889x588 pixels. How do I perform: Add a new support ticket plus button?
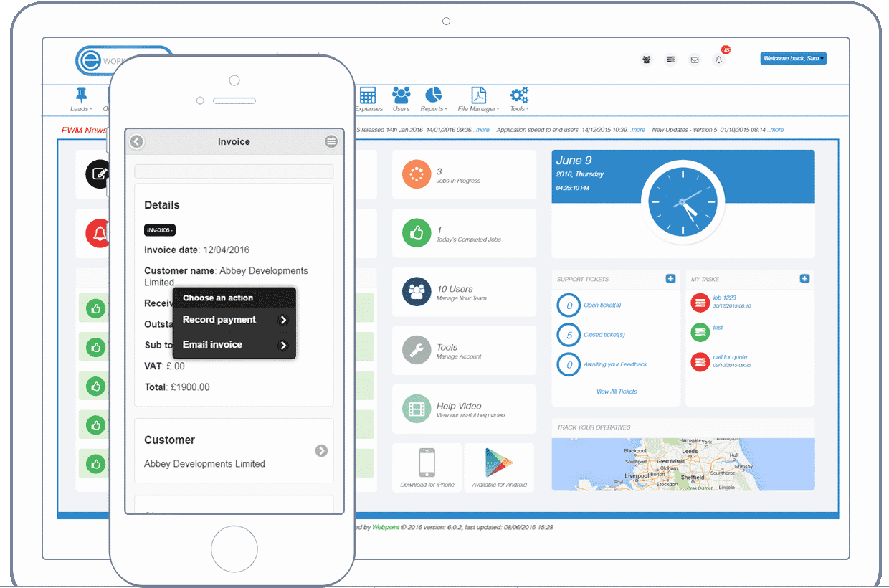coord(670,278)
